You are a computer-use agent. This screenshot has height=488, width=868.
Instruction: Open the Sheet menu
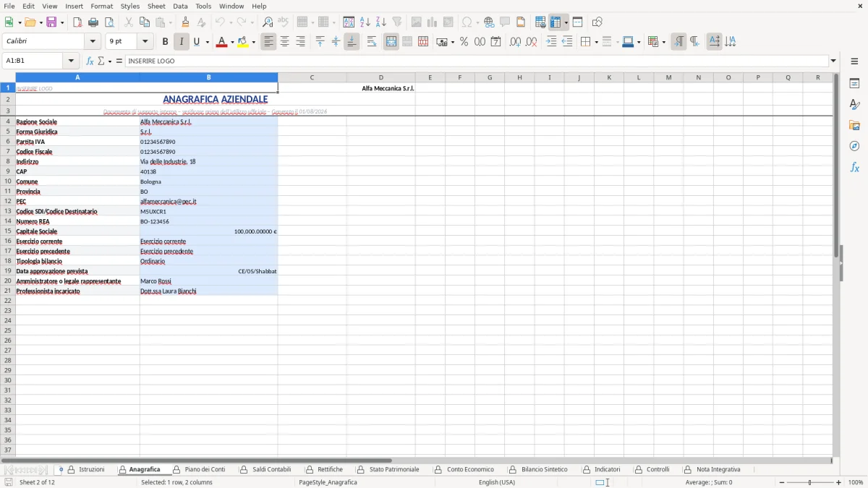156,6
